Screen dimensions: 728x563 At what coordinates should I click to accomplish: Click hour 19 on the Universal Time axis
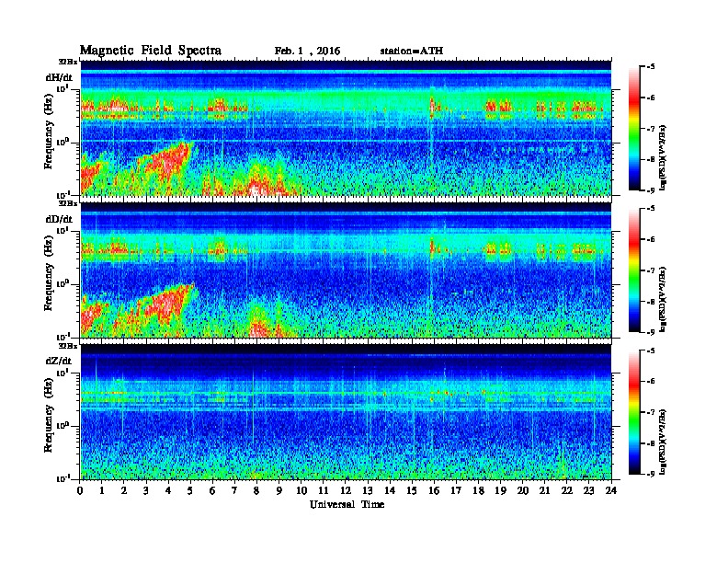pyautogui.click(x=500, y=490)
